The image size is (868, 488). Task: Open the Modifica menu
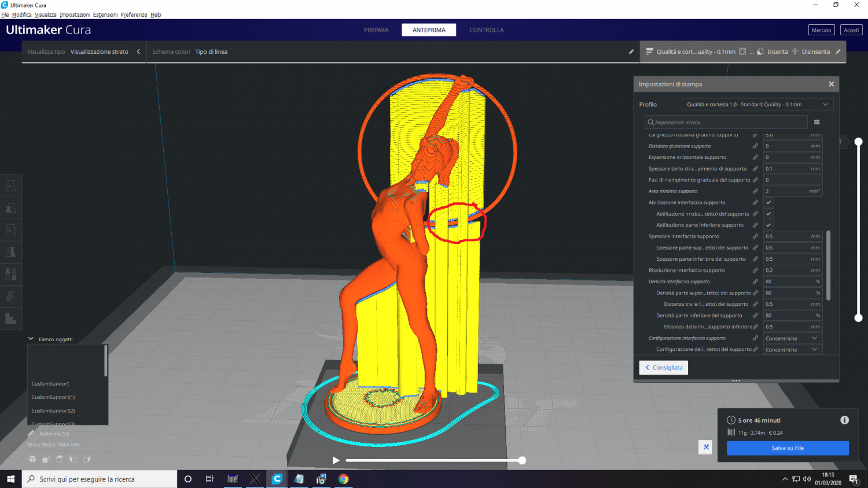(22, 14)
